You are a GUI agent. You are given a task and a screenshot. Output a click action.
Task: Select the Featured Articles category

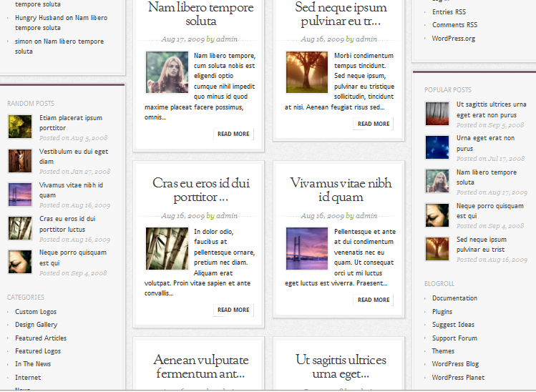(41, 338)
